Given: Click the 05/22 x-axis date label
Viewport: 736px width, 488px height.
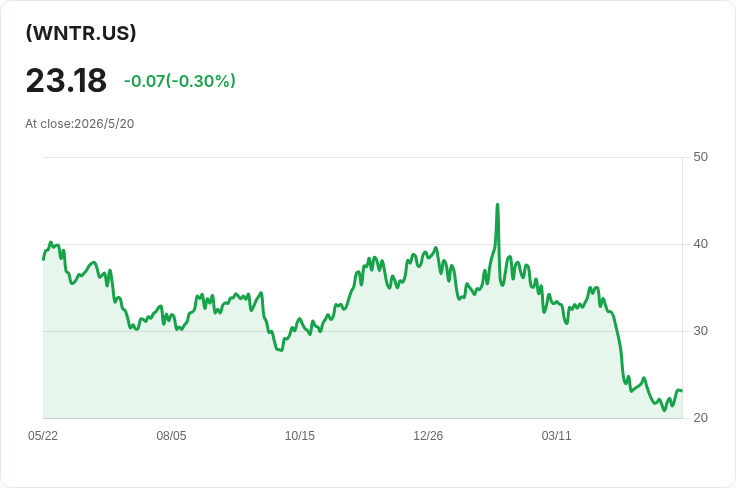Looking at the screenshot, I should click(43, 436).
